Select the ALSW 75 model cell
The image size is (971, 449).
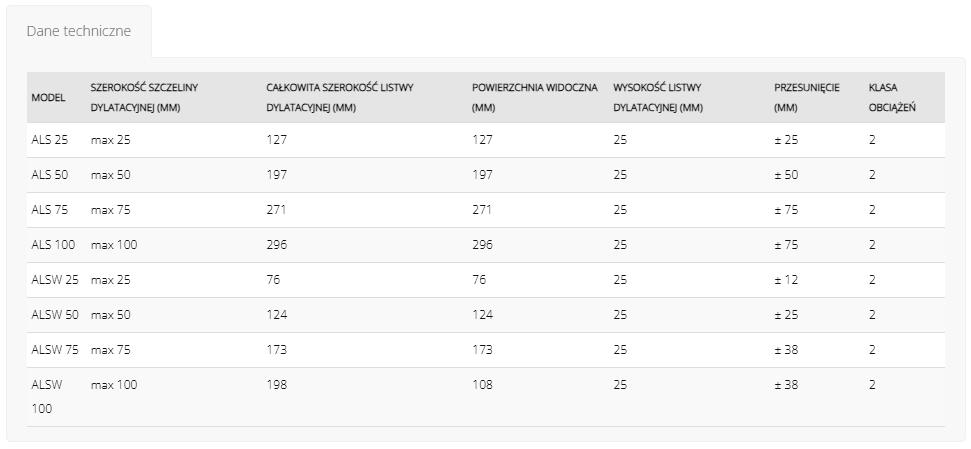(55, 350)
